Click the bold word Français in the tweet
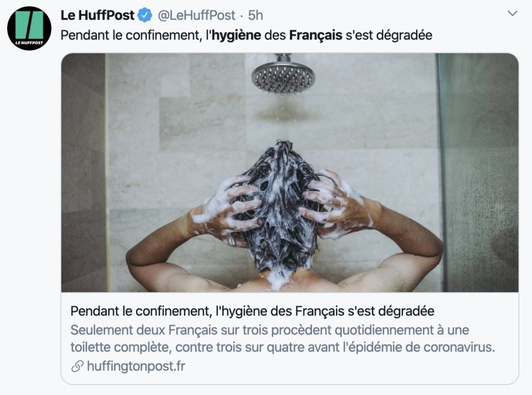The height and width of the screenshot is (395, 532). point(315,35)
